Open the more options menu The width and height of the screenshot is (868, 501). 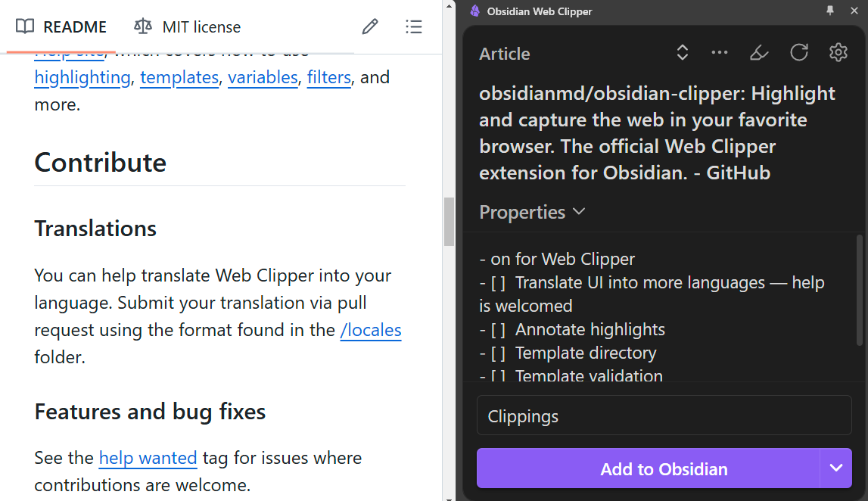(720, 52)
